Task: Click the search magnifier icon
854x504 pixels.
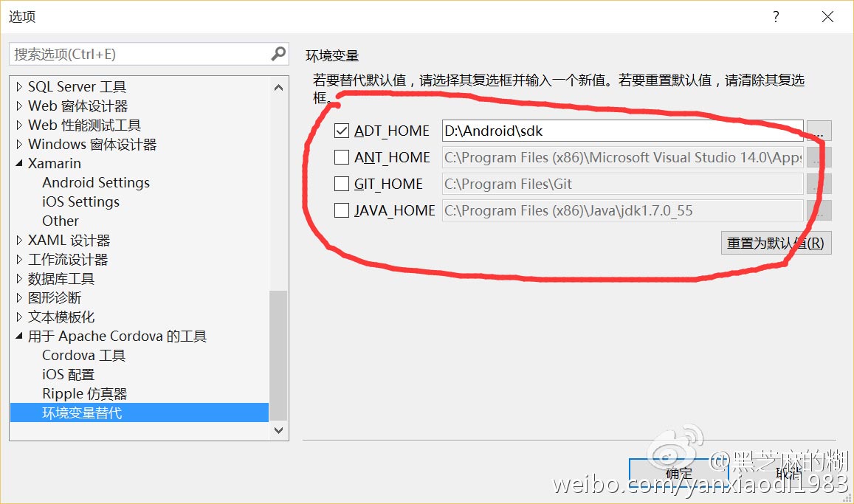Action: [278, 54]
